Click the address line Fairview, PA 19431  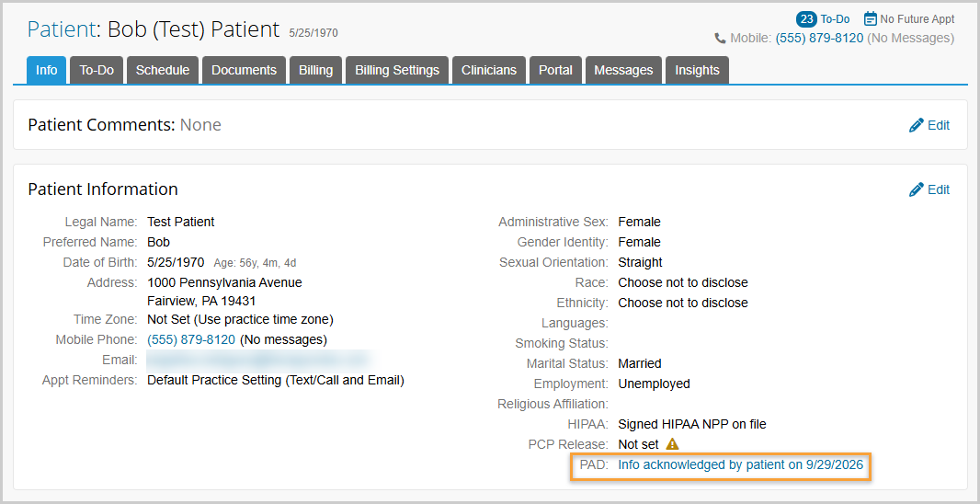coord(201,302)
